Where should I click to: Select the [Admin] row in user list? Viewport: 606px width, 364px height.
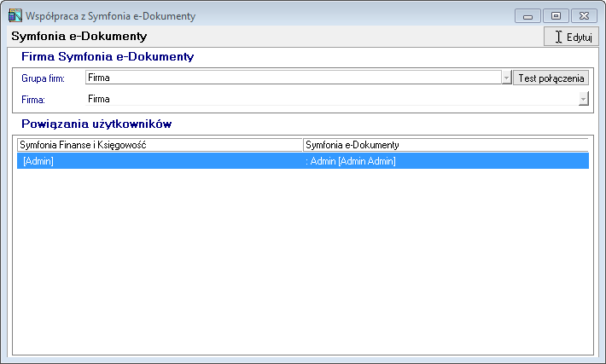tap(303, 161)
